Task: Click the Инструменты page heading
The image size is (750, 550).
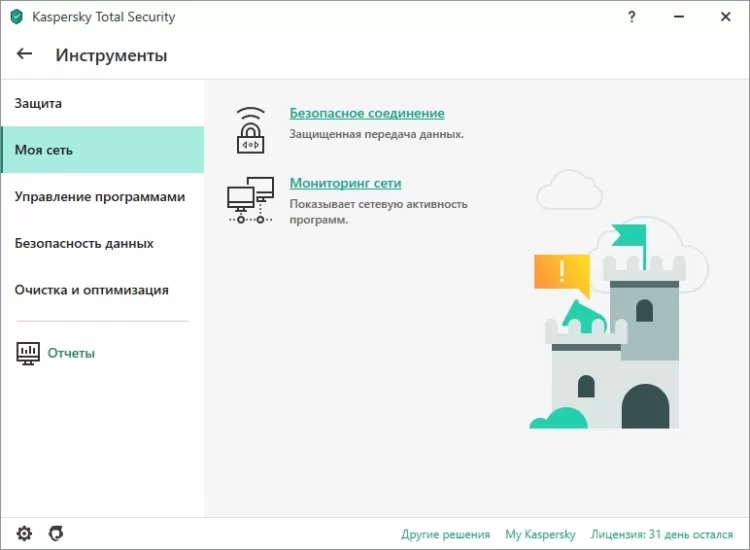Action: (111, 55)
